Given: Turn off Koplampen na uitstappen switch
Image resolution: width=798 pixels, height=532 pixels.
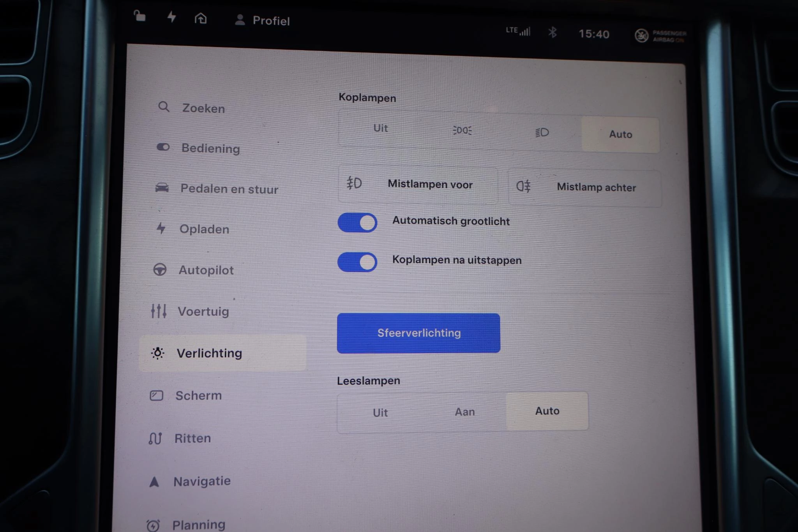Looking at the screenshot, I should (357, 262).
